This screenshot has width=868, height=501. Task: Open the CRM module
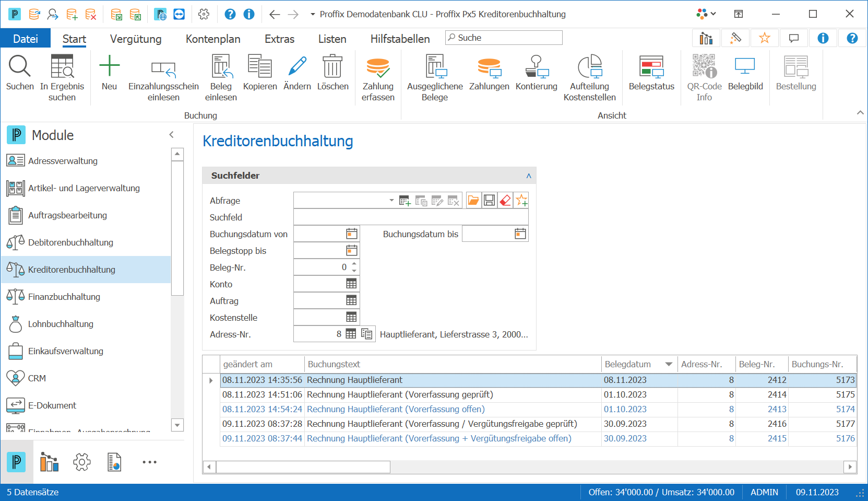pos(86,378)
